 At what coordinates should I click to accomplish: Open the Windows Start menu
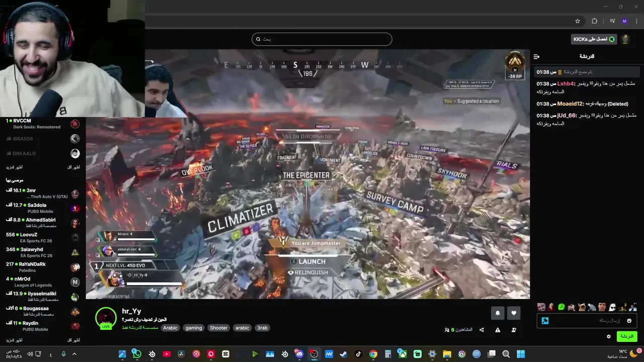521,354
